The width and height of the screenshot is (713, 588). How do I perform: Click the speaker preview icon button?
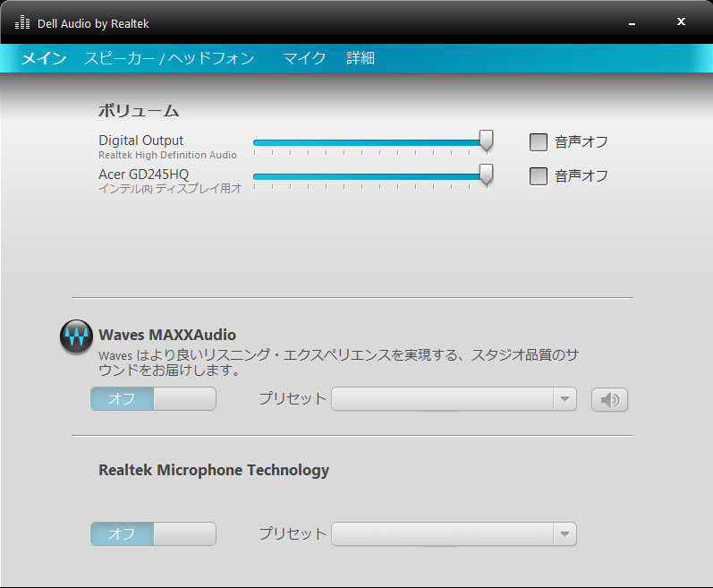[x=609, y=400]
